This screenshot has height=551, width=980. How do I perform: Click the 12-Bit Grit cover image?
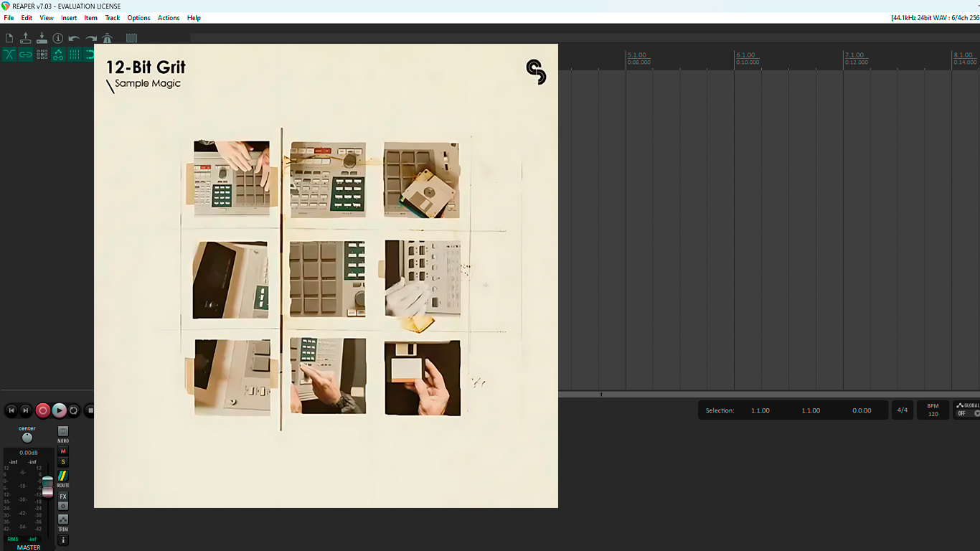pyautogui.click(x=326, y=276)
